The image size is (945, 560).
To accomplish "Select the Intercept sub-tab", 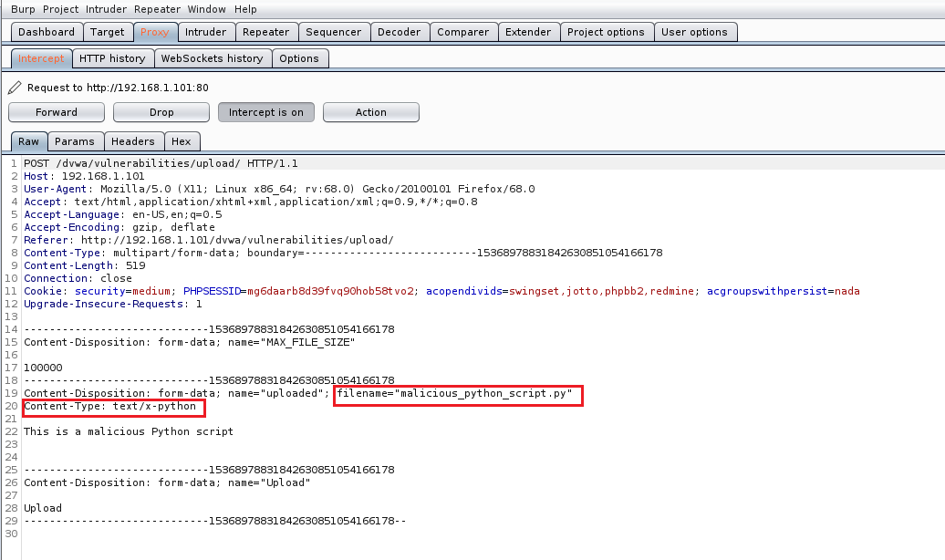I will pyautogui.click(x=41, y=58).
